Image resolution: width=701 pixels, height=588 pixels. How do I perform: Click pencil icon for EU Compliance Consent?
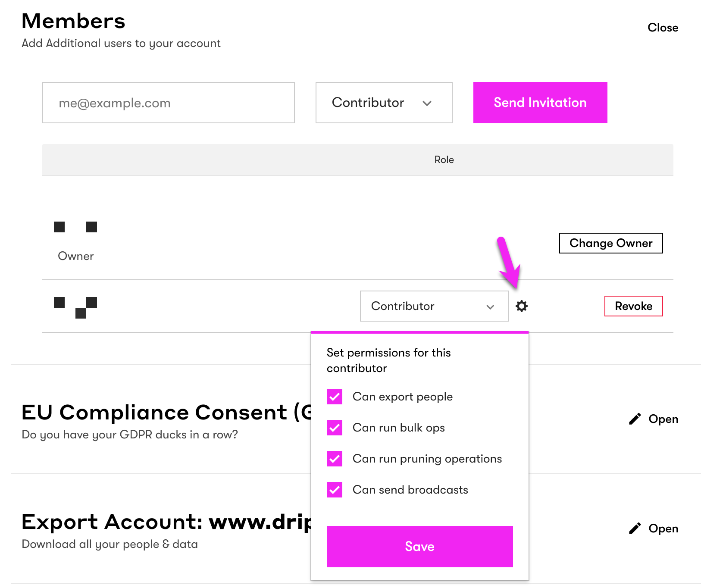click(635, 419)
